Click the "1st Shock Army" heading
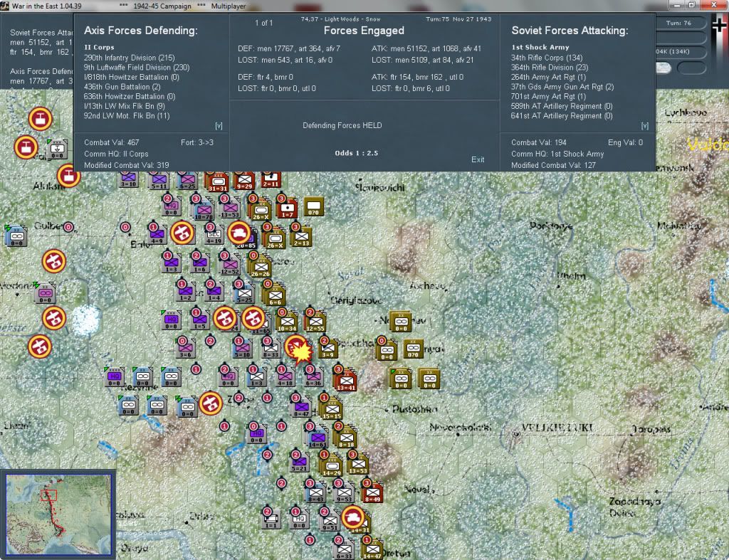 540,47
